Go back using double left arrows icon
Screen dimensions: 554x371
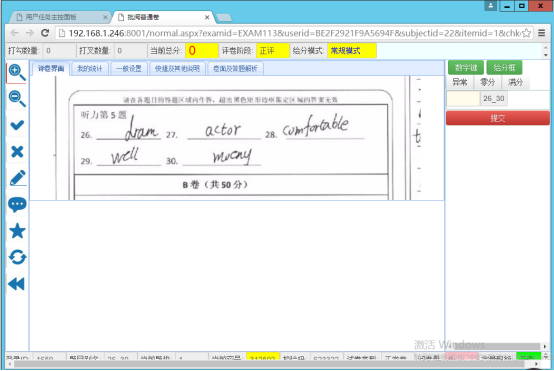pyautogui.click(x=16, y=284)
